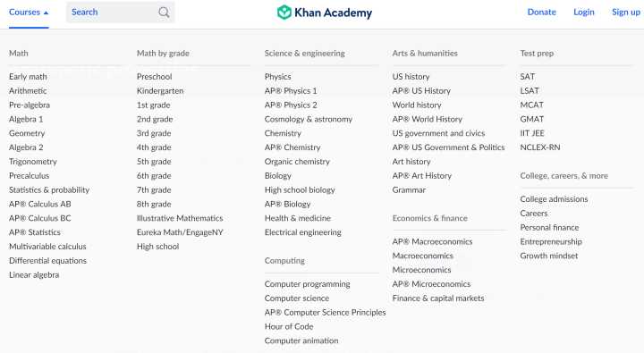Choose AP® Calculus BC course
This screenshot has width=644, height=353.
(x=40, y=218)
